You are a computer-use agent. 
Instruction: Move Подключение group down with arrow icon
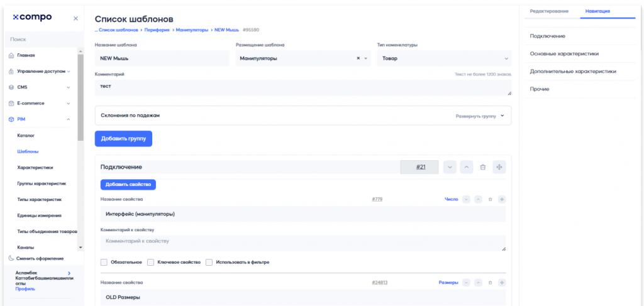pos(450,167)
